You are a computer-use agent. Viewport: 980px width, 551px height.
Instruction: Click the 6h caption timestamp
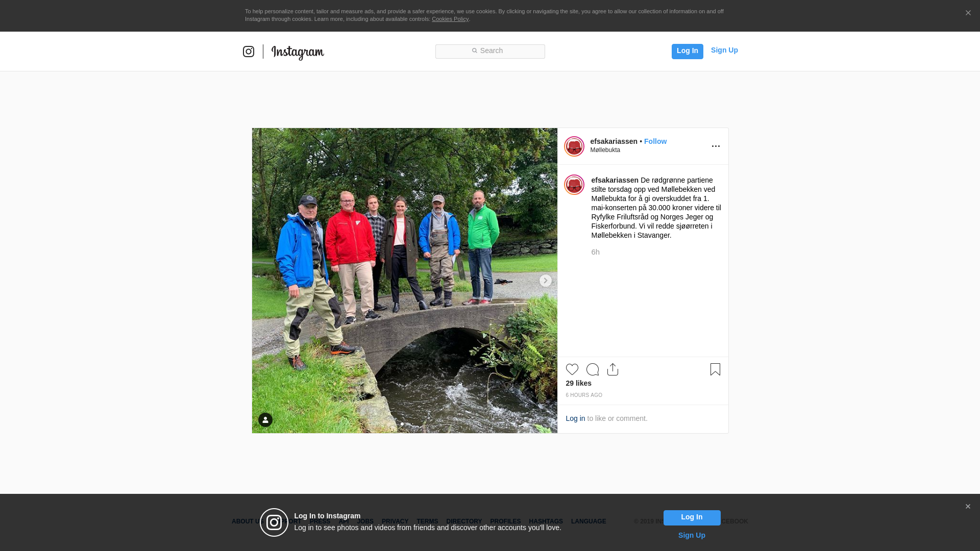tap(595, 252)
